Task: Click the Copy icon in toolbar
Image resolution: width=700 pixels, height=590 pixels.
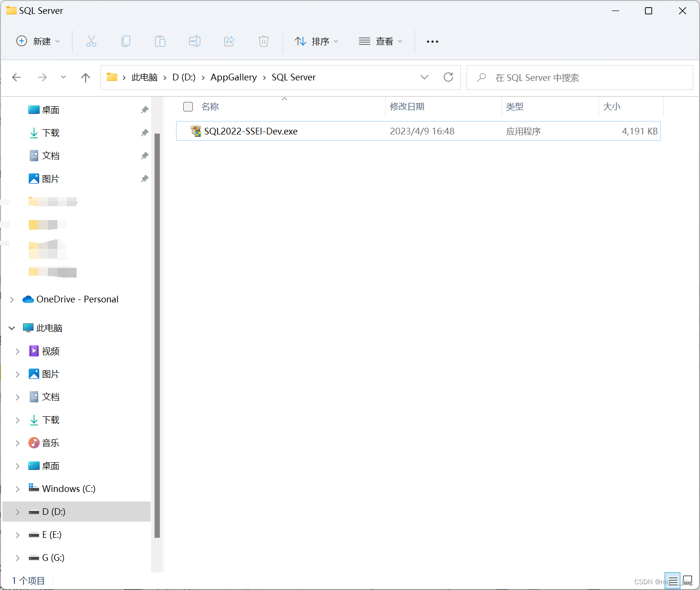Action: (x=126, y=41)
